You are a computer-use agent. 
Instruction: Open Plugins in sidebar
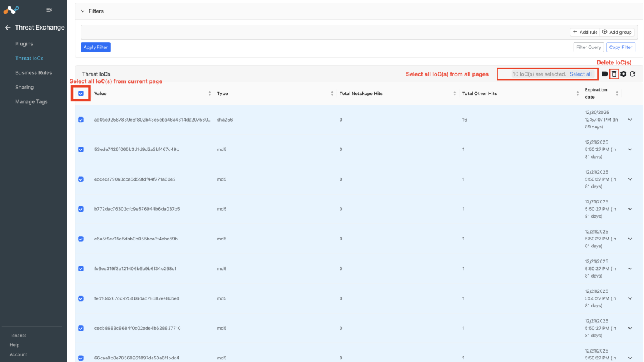[x=24, y=43]
